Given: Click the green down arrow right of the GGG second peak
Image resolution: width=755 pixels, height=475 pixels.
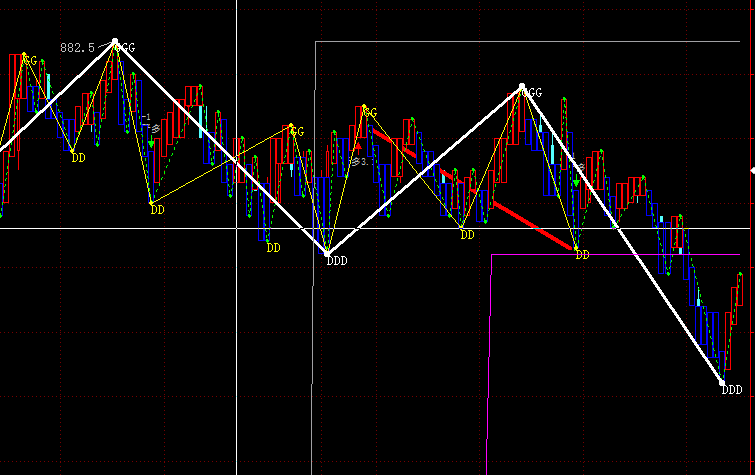Looking at the screenshot, I should coord(576,182).
